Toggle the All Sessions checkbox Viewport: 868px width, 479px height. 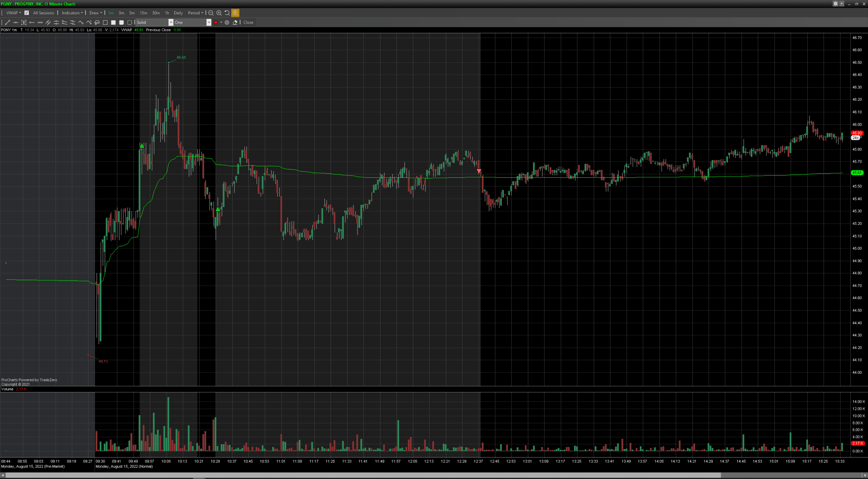click(27, 13)
